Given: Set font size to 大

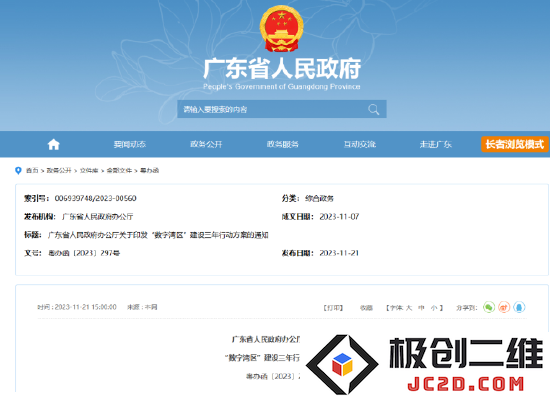Looking at the screenshot, I should click(409, 308).
